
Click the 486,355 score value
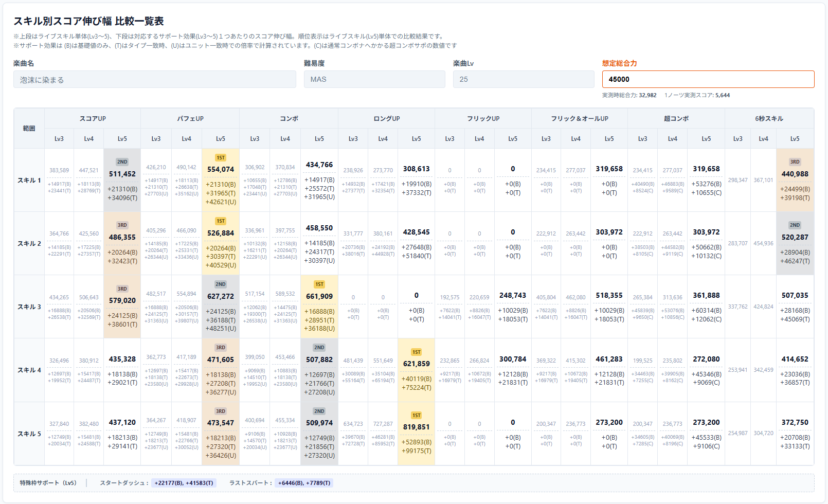[x=122, y=237]
